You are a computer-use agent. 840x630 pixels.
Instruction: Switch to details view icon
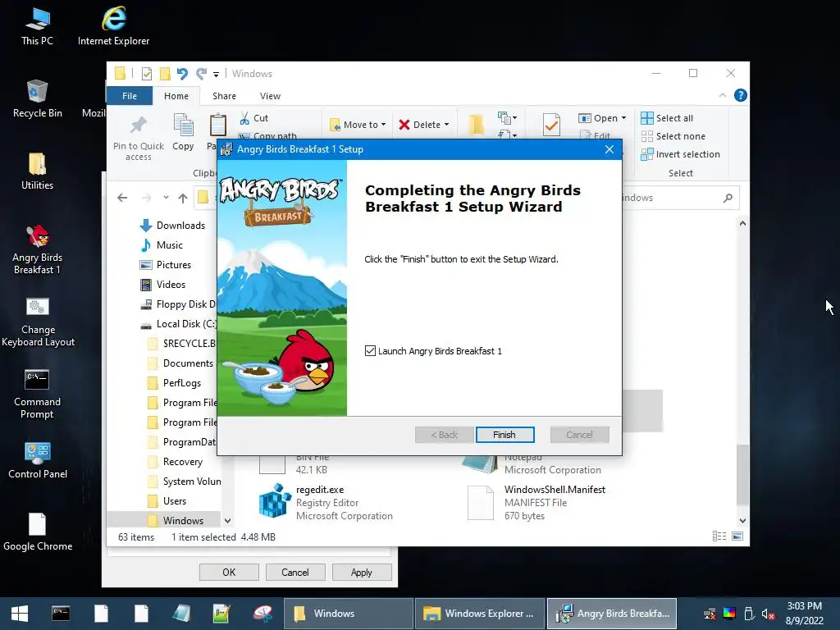pyautogui.click(x=719, y=536)
